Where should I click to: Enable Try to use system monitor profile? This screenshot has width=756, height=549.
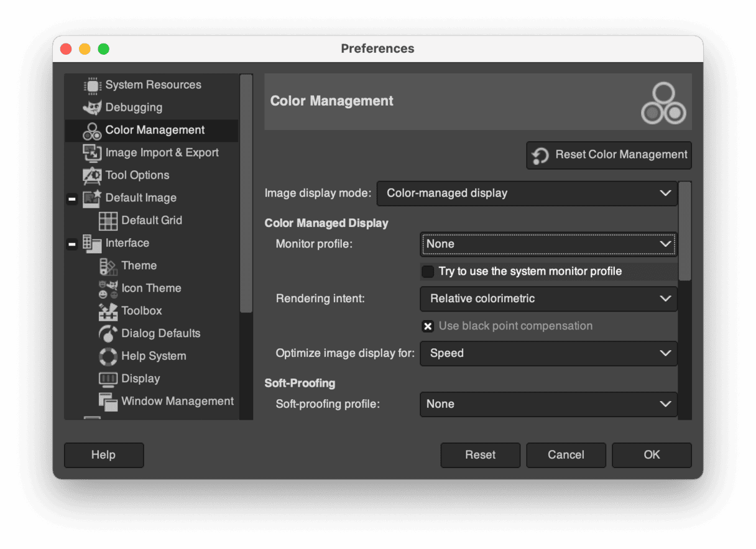(x=428, y=272)
